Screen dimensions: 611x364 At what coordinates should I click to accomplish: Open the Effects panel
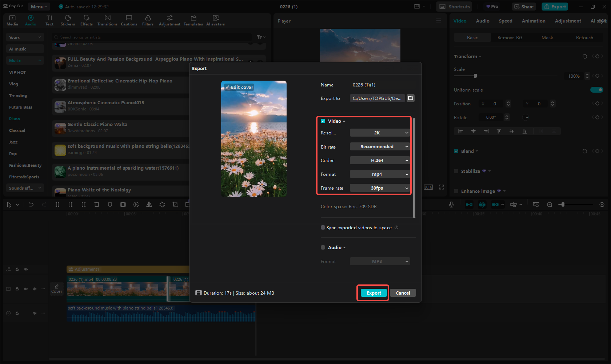click(x=87, y=20)
